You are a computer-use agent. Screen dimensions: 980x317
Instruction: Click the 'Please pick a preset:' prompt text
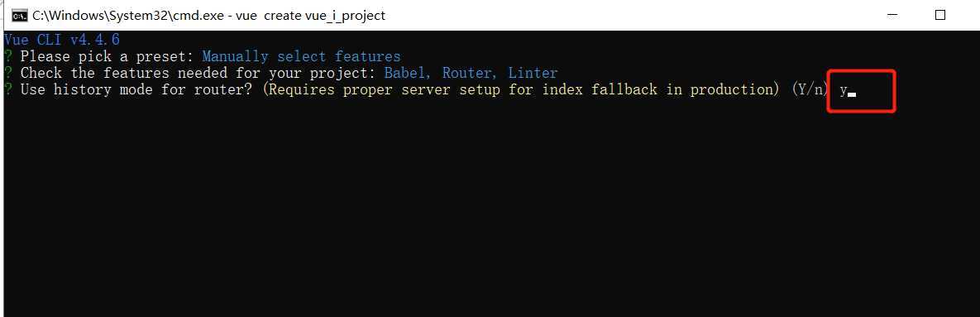pyautogui.click(x=108, y=57)
